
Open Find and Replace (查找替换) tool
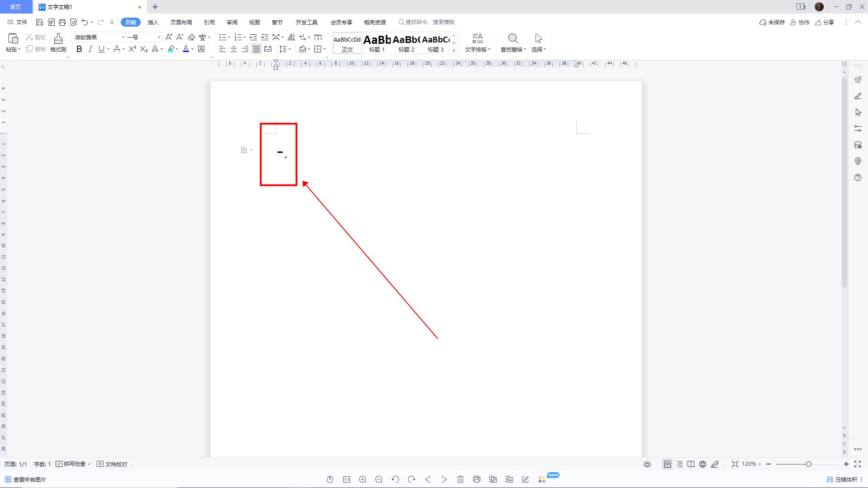(x=513, y=43)
